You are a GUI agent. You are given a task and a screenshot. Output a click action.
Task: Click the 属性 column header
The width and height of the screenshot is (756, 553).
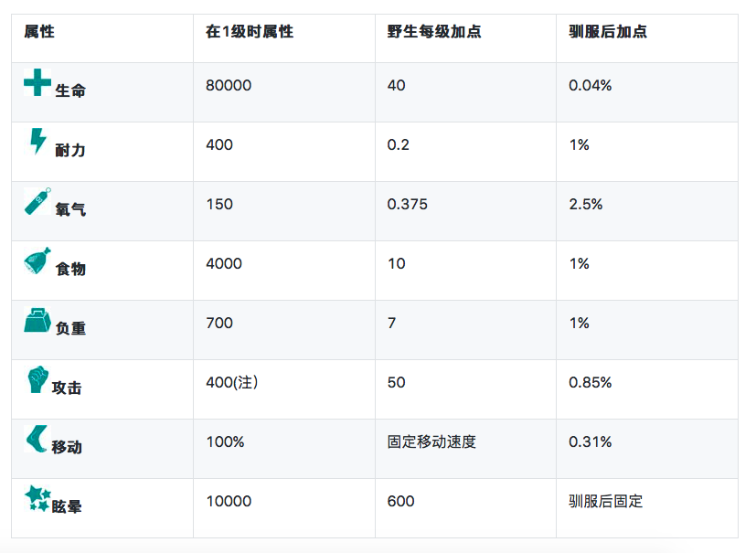(x=39, y=32)
